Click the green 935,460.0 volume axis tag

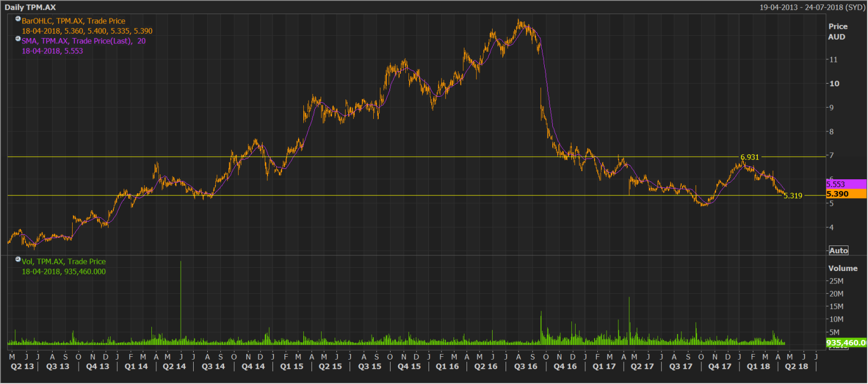(846, 343)
